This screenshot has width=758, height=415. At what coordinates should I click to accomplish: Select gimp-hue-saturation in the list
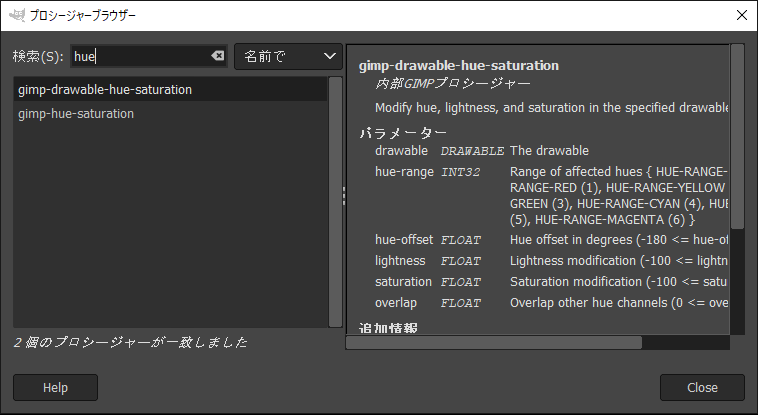click(170, 114)
